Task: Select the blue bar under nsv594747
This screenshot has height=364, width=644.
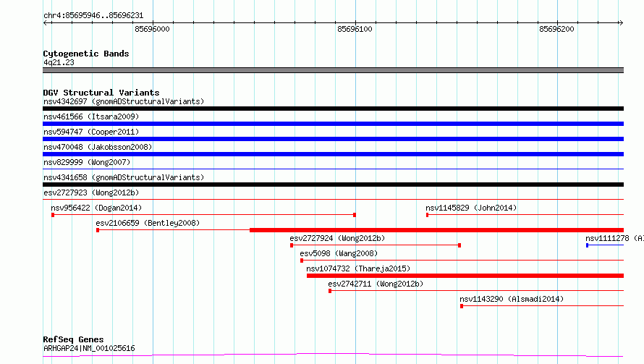Action: 333,139
